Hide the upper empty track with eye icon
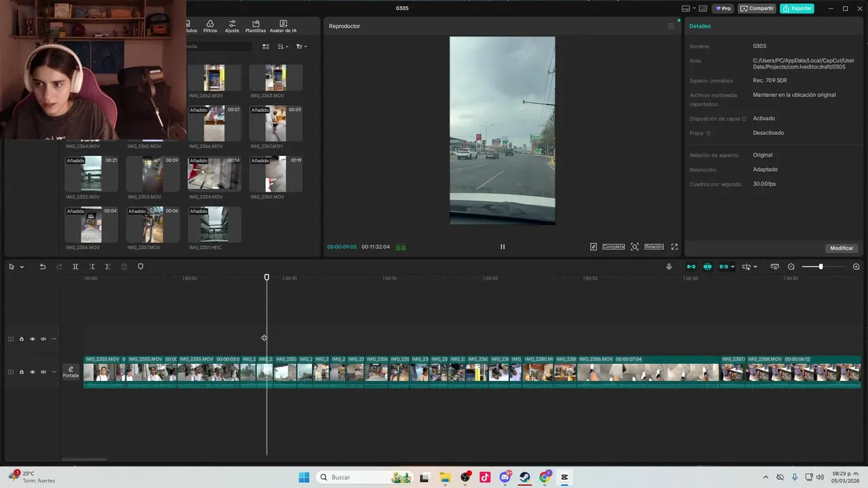This screenshot has height=488, width=868. point(32,339)
